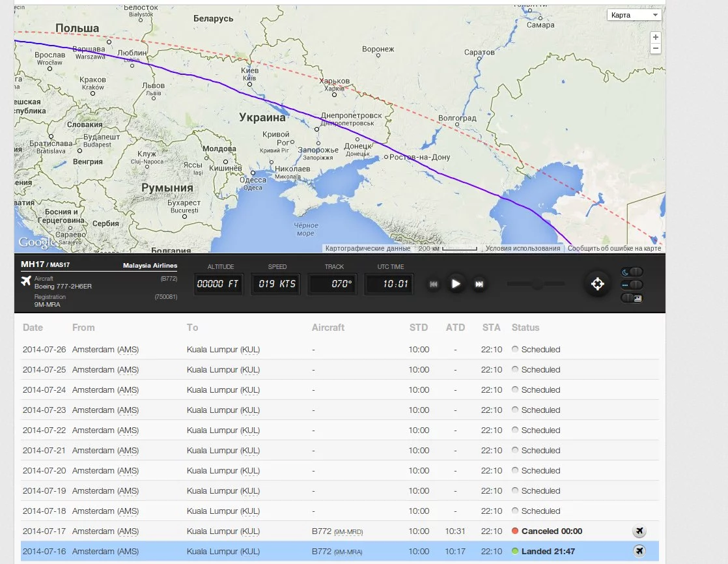Open Google logo link on the map
Viewport: 728px width, 564px height.
[x=36, y=242]
